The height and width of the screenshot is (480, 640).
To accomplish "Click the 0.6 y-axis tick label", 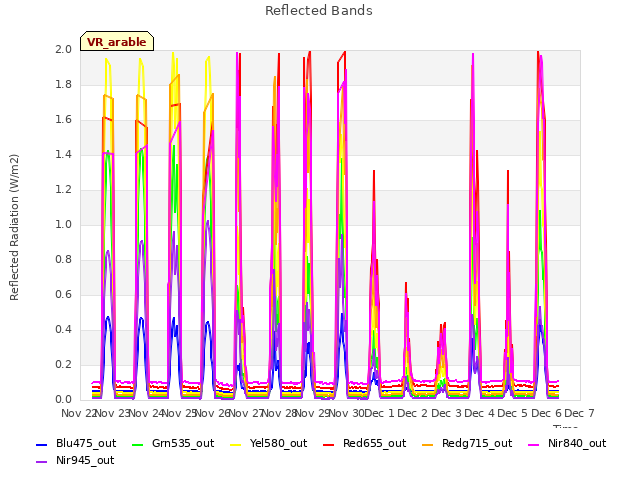I will click(63, 295).
